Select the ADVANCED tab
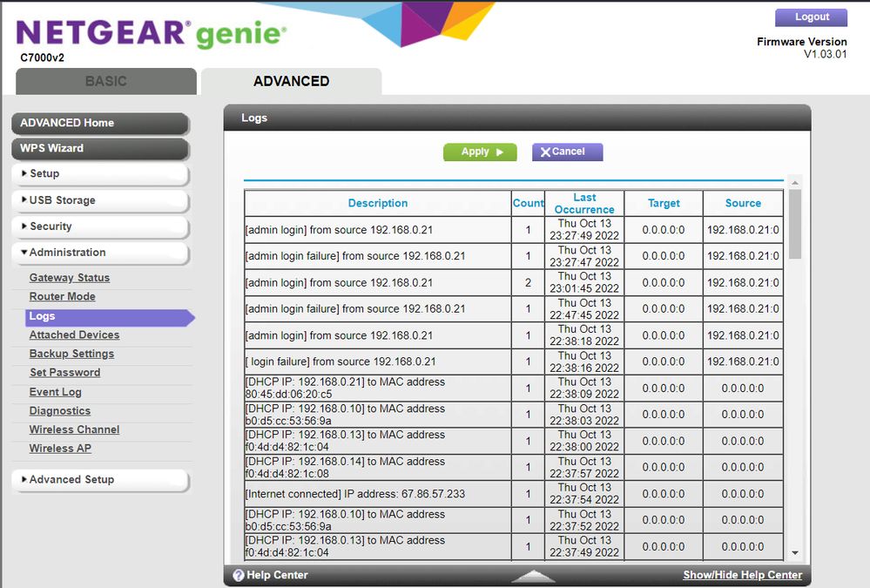870x588 pixels. coord(291,81)
